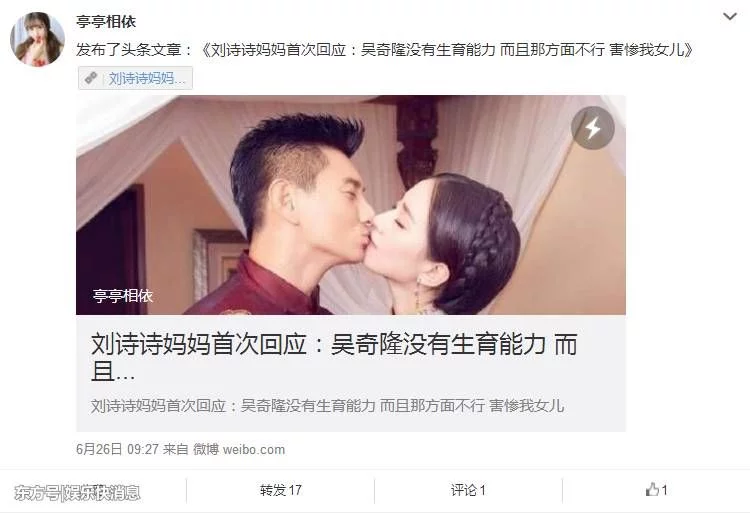Click the 亭亭相依 watermark on the photo
Image resolution: width=750 pixels, height=513 pixels.
pyautogui.click(x=123, y=296)
